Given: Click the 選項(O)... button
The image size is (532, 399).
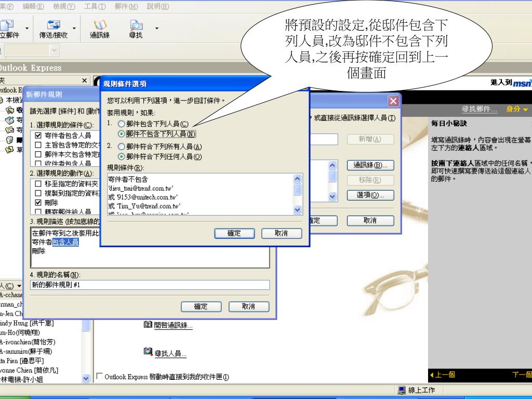Looking at the screenshot, I should (x=370, y=195).
